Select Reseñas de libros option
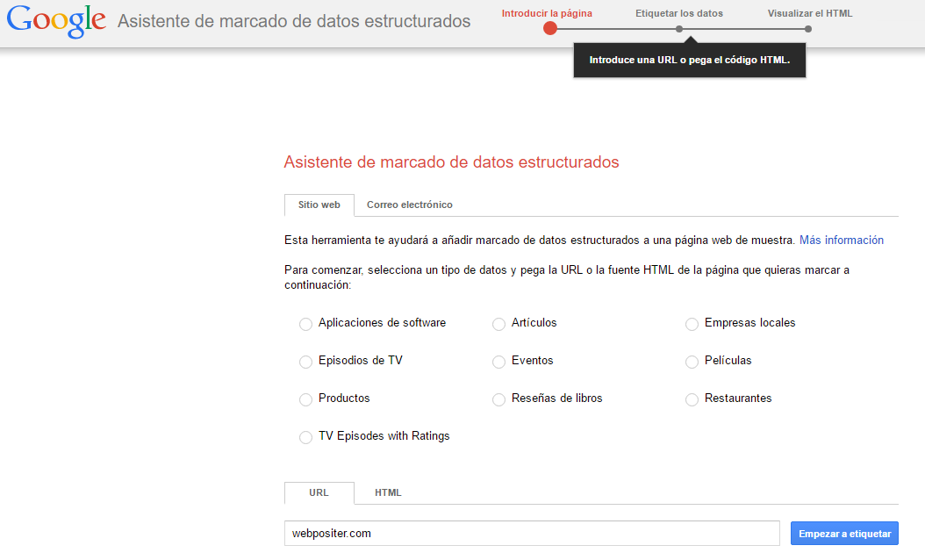This screenshot has height=560, width=925. pos(498,399)
